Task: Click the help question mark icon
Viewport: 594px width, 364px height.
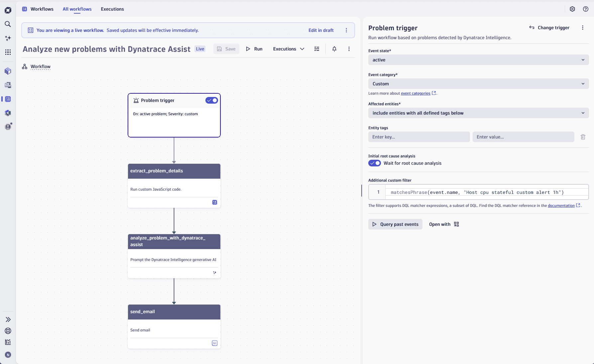Action: coord(586,9)
